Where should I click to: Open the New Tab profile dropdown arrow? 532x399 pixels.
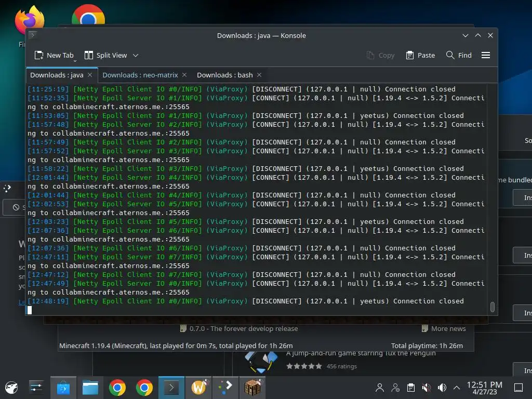(x=75, y=61)
